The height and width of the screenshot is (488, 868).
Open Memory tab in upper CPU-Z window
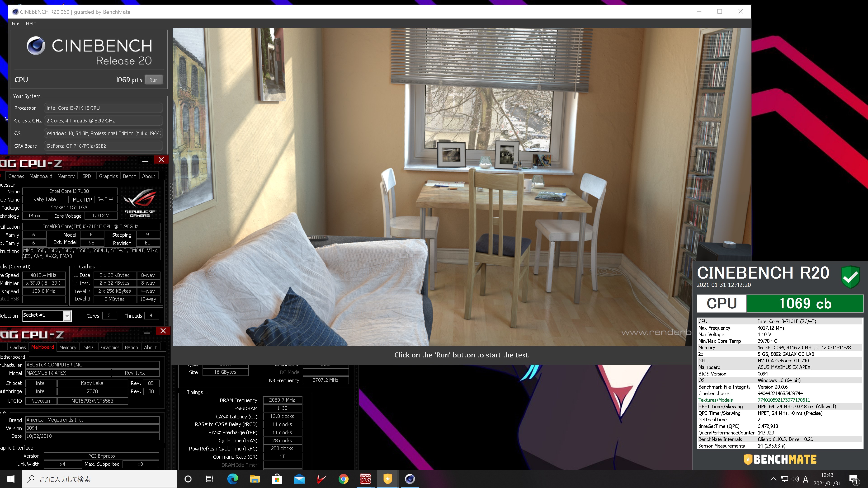[66, 176]
